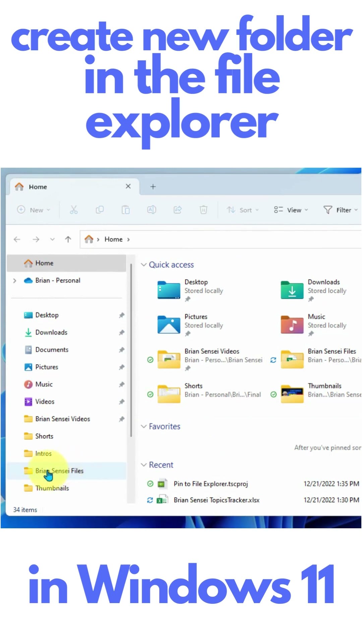Click the pin icon beside sidebar Documents
Screen dimensions: 362x644
tap(121, 350)
